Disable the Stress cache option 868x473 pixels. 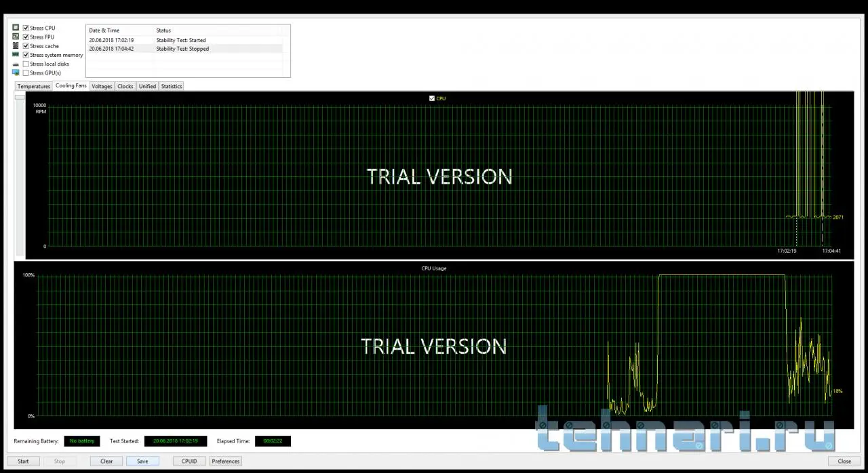click(x=26, y=45)
